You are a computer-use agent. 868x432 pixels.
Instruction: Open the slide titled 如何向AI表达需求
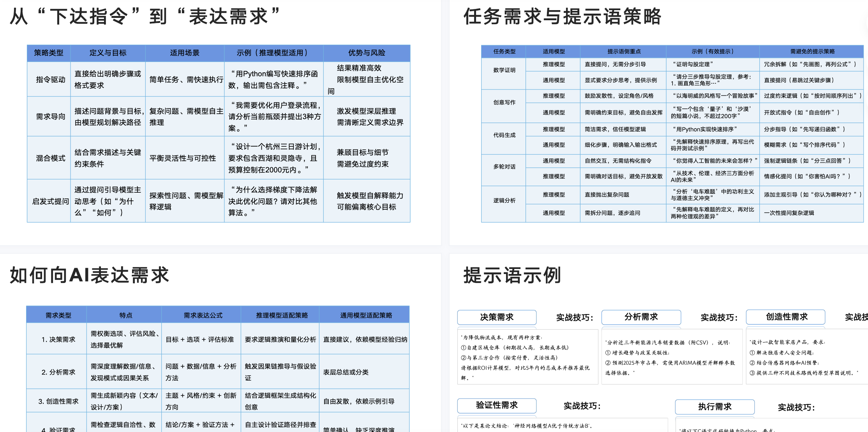89,275
